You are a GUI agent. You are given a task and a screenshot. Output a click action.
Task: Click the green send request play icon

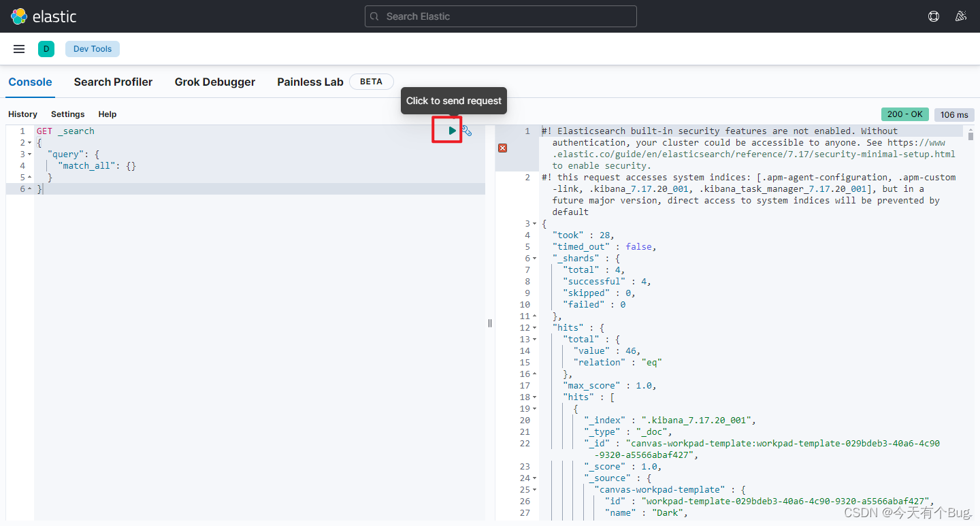451,129
